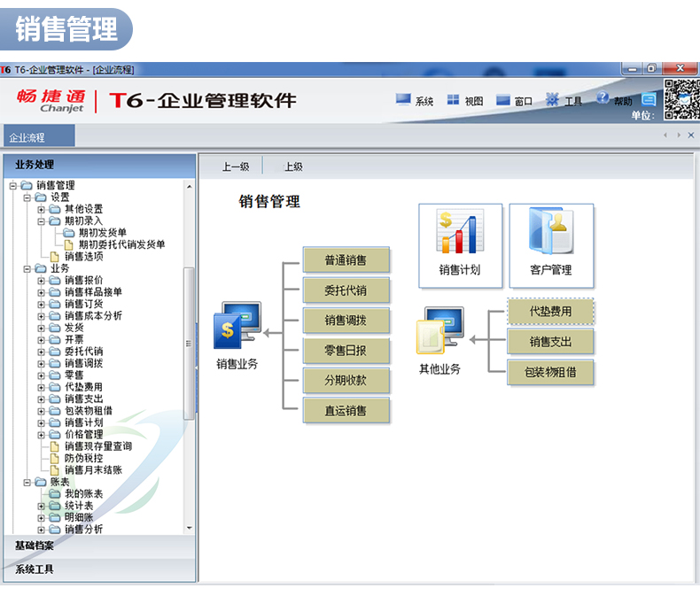
Task: Select 期初发货单 in the tree
Action: (102, 232)
